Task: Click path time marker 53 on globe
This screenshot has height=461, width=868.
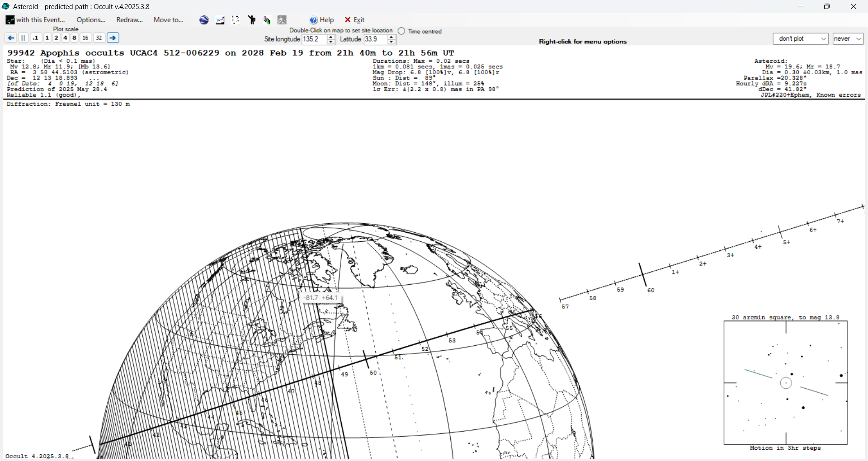Action: (x=452, y=340)
